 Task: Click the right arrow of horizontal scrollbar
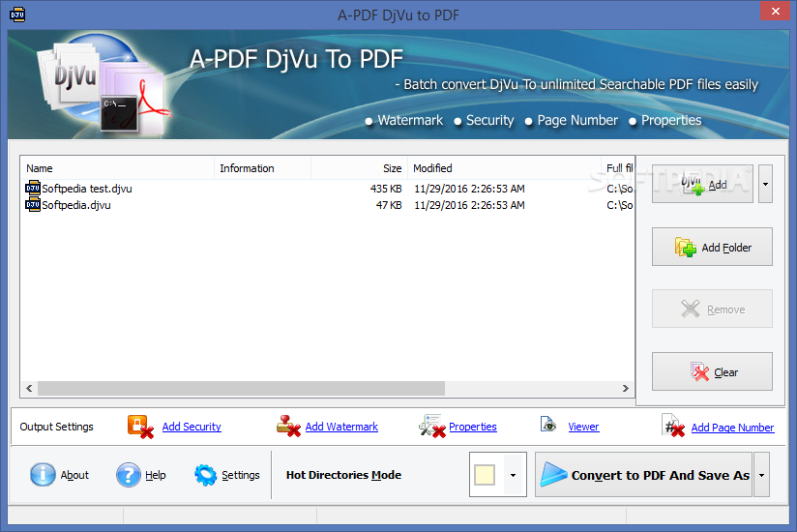click(x=625, y=388)
